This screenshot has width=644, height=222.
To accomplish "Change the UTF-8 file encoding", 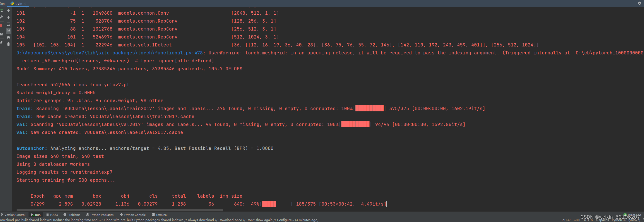I will click(588, 220).
